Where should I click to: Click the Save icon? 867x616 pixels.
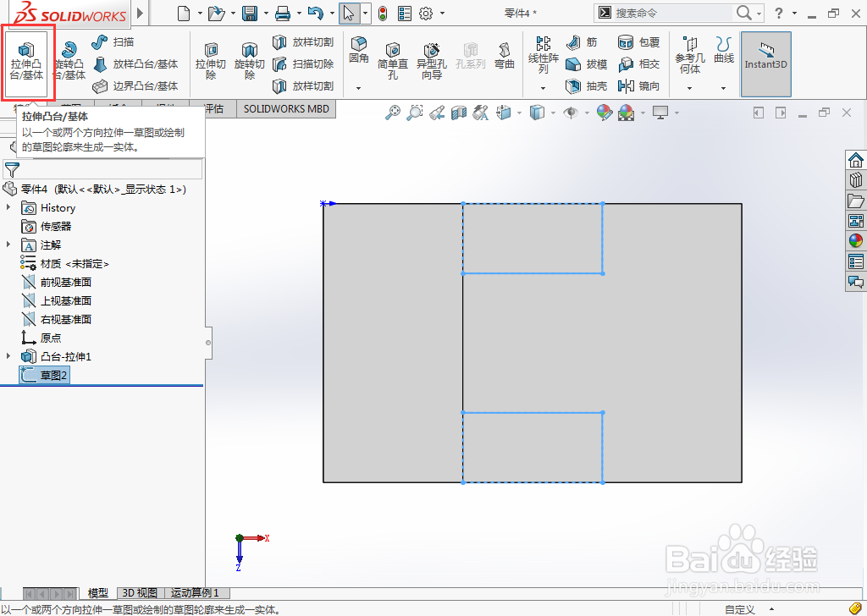(x=250, y=14)
